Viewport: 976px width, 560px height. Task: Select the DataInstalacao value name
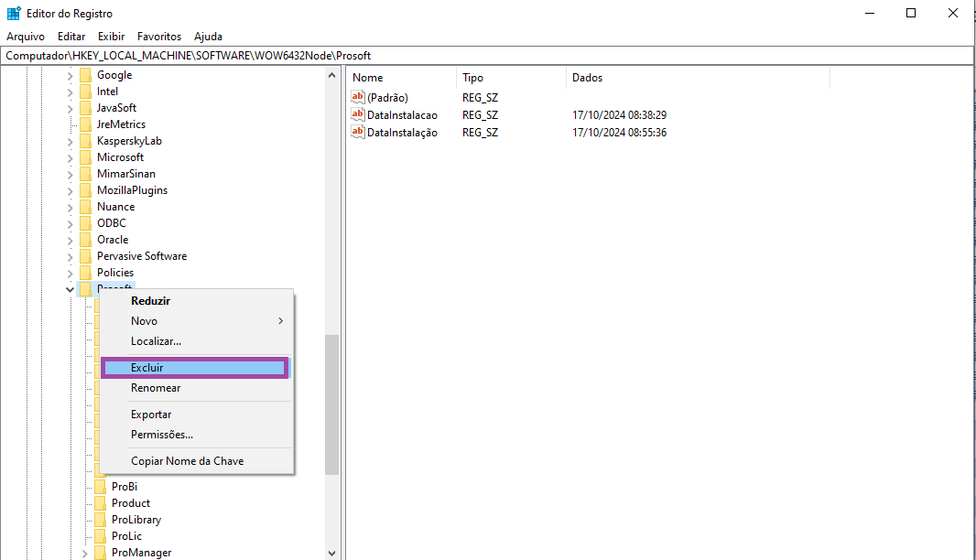[x=402, y=115]
